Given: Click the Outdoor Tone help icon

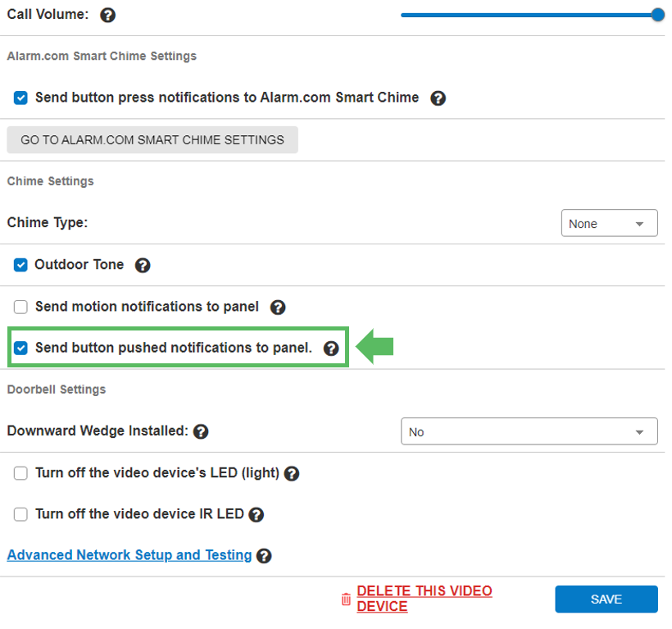Looking at the screenshot, I should point(143,266).
